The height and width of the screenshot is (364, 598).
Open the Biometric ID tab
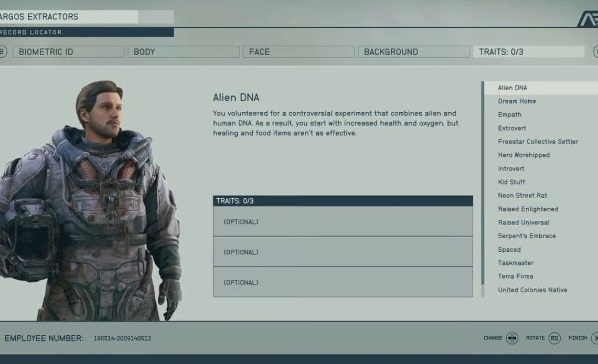click(68, 52)
